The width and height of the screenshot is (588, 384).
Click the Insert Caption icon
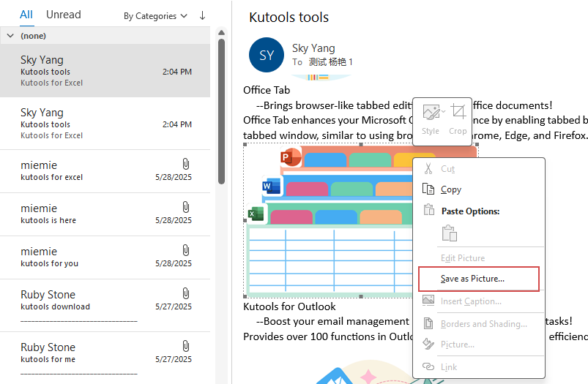(428, 301)
